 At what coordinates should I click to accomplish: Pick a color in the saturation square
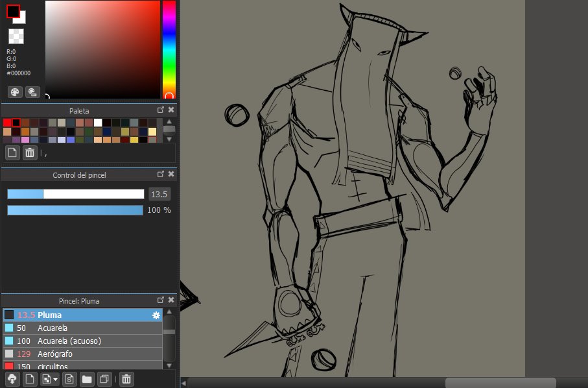pos(102,49)
